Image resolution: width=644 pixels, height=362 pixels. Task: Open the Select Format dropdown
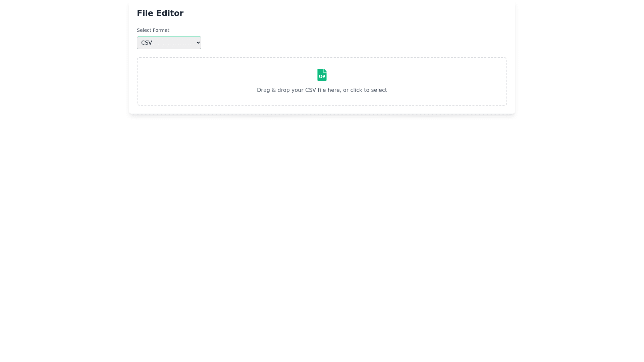tap(169, 43)
